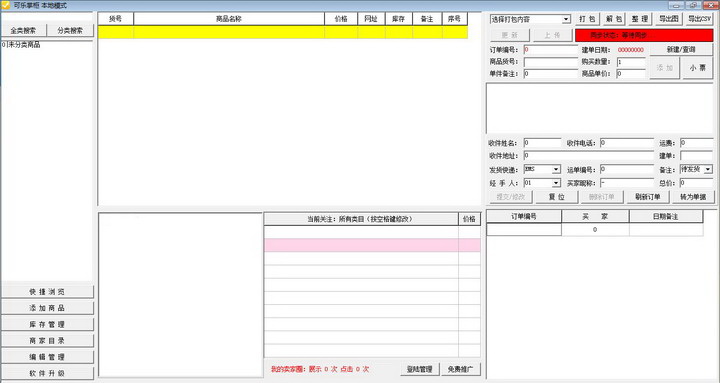Open 编辑管理 from the sidebar
720x383 pixels.
pyautogui.click(x=47, y=357)
